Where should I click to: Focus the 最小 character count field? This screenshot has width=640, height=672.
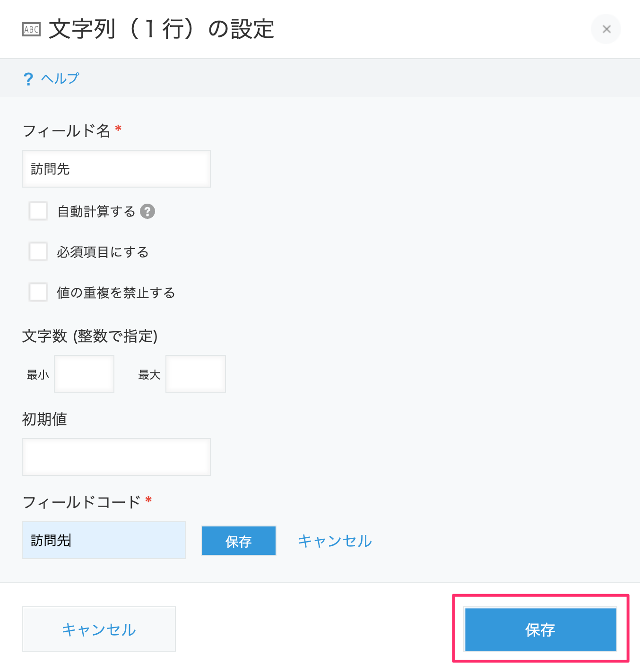pos(84,374)
